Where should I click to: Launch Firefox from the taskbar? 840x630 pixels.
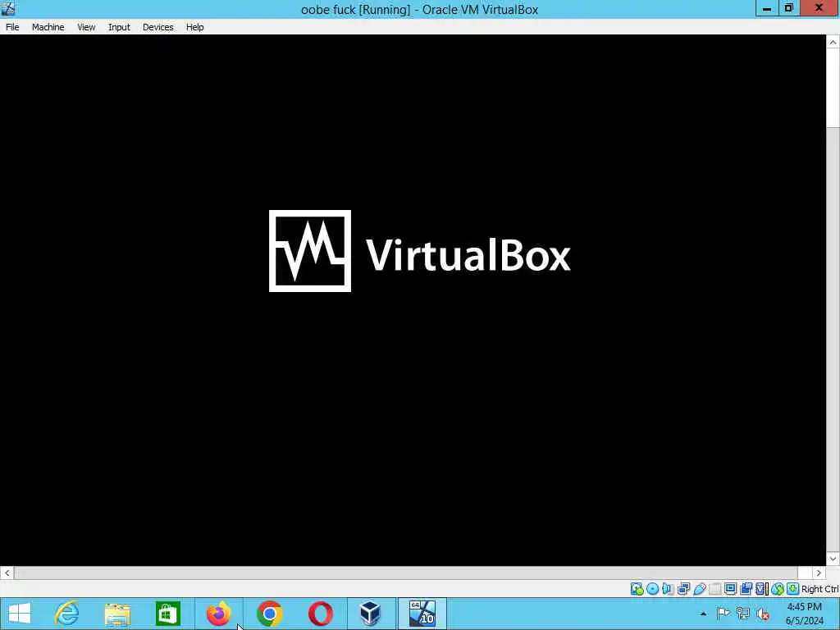[x=218, y=614]
